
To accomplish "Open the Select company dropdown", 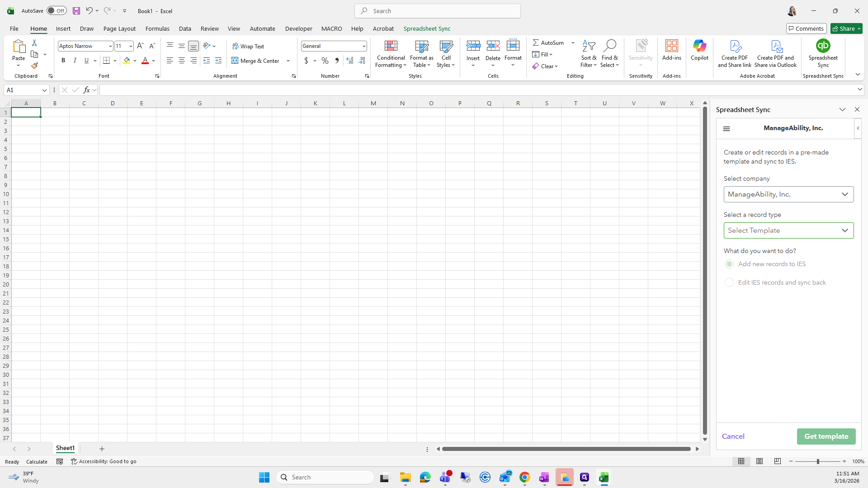I will click(x=788, y=194).
